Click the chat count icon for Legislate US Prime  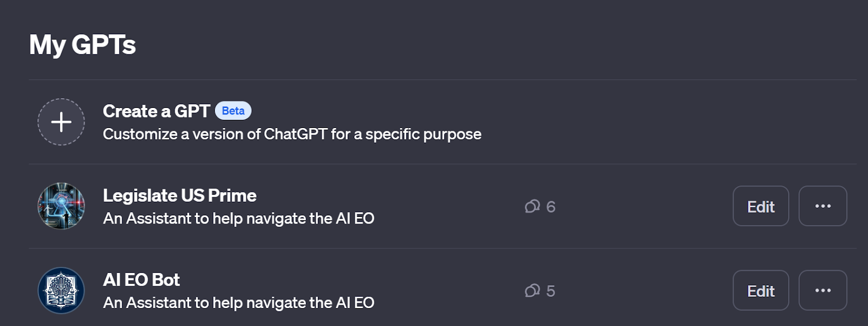pyautogui.click(x=532, y=207)
